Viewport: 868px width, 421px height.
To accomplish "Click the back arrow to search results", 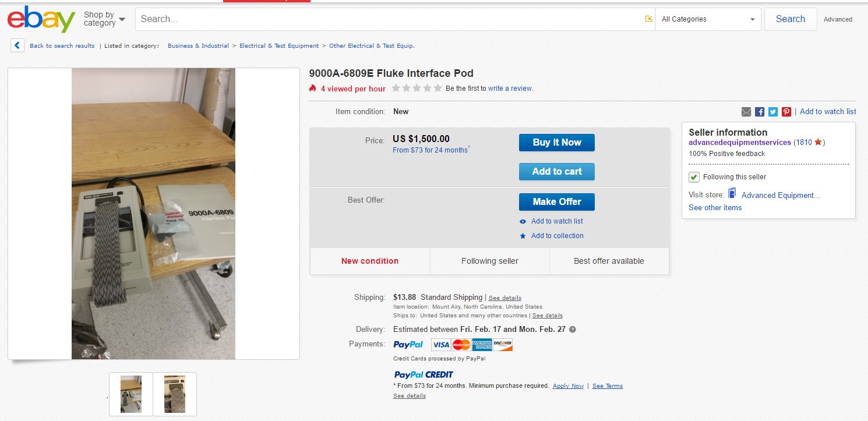I will 17,45.
